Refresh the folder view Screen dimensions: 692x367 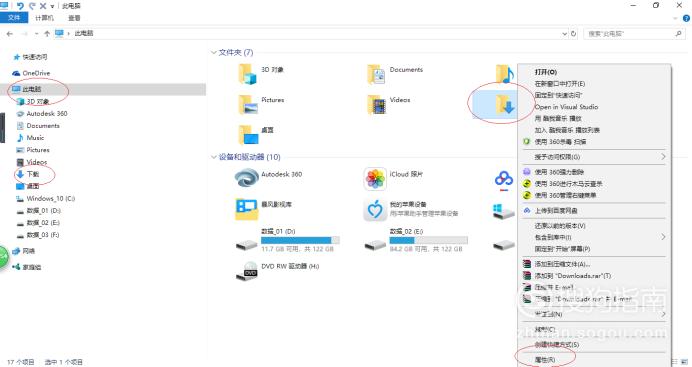click(573, 34)
